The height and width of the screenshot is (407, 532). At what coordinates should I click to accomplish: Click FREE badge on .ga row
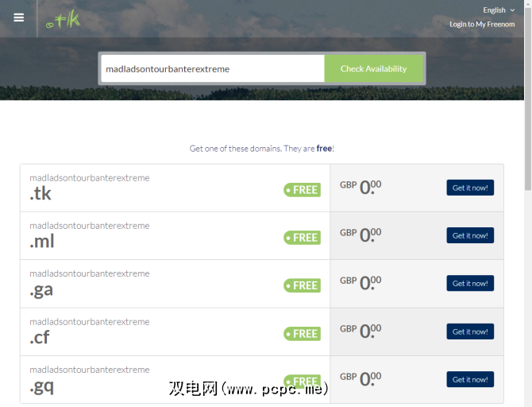302,285
